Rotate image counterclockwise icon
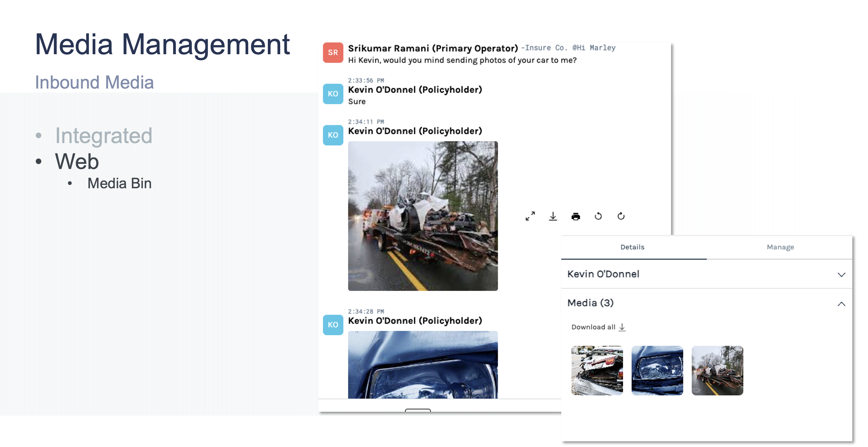The width and height of the screenshot is (868, 447). (x=598, y=216)
